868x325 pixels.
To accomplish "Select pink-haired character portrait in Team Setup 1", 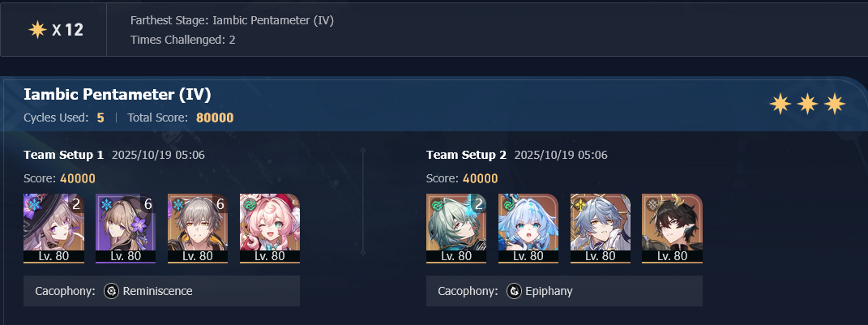I will [x=270, y=228].
